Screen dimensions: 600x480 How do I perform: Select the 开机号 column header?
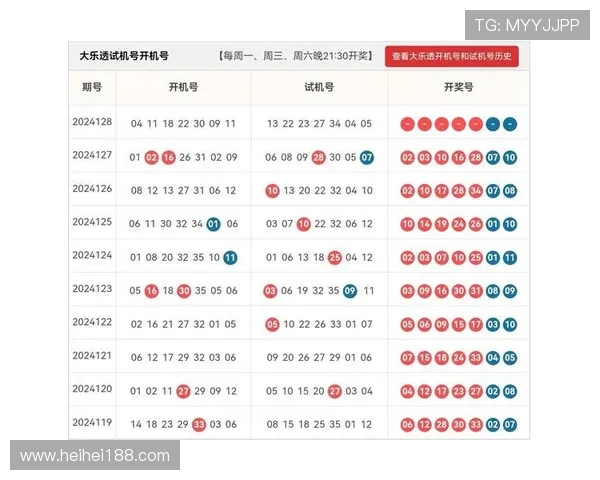[x=183, y=87]
